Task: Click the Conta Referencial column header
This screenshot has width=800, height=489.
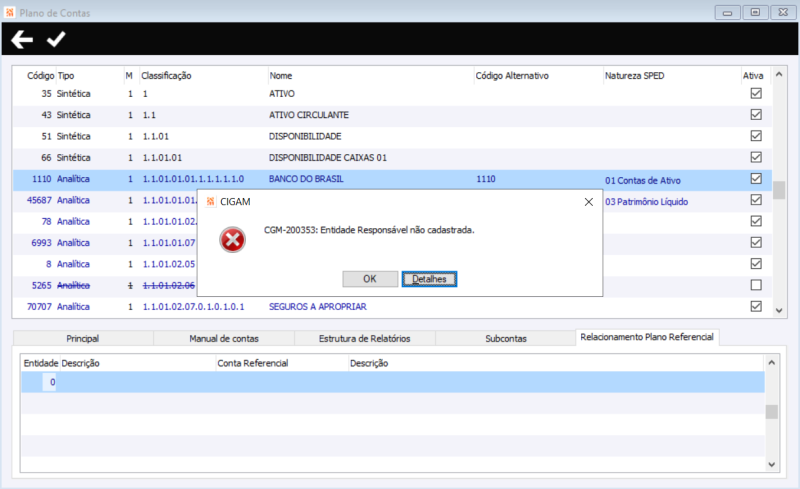Action: click(x=253, y=363)
